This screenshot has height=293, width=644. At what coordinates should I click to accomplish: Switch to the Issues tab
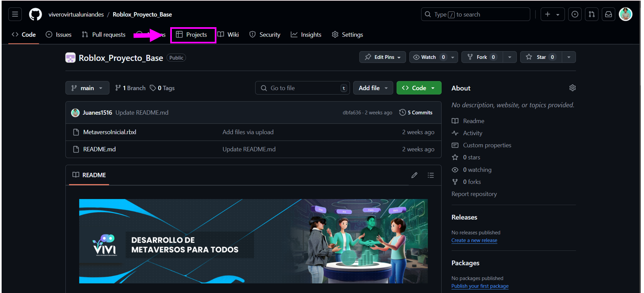click(x=59, y=34)
